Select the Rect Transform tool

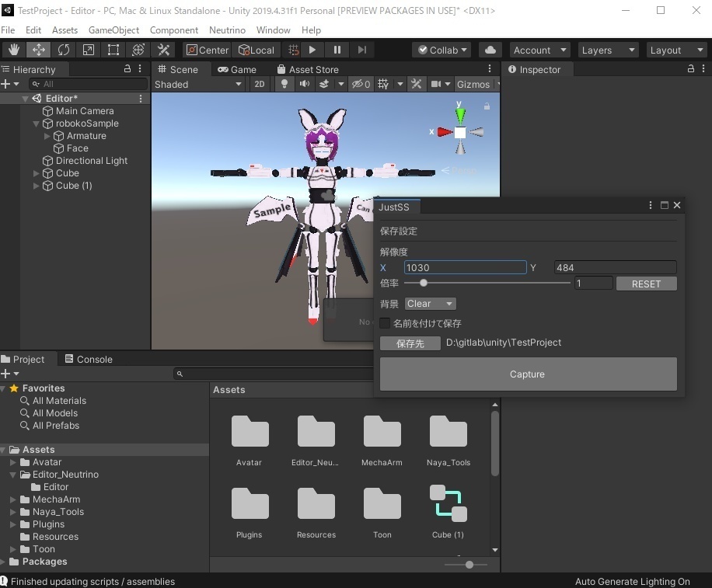pos(113,49)
